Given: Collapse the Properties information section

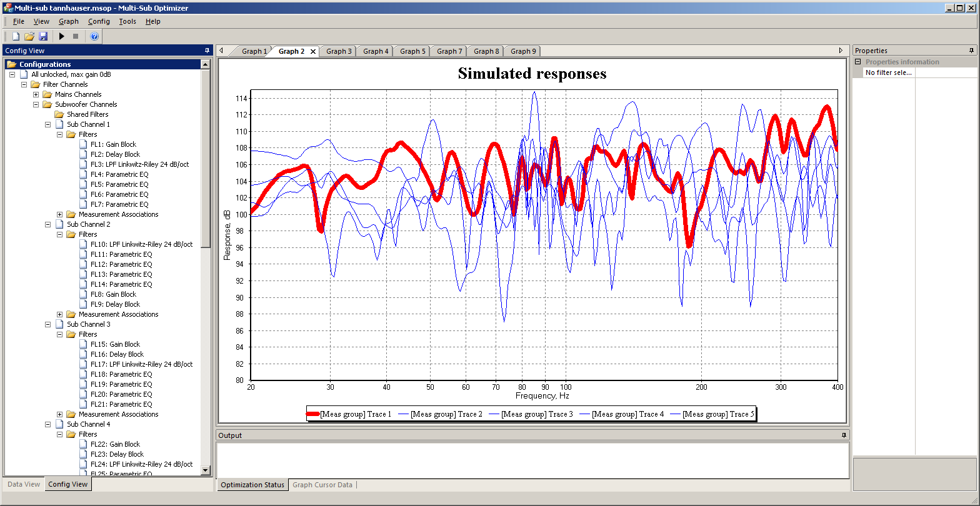Looking at the screenshot, I should 858,62.
